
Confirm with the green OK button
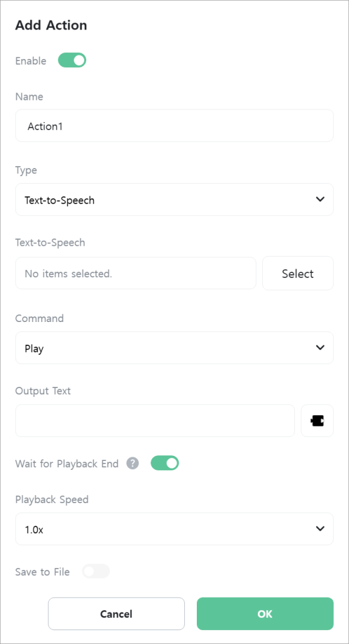click(265, 614)
